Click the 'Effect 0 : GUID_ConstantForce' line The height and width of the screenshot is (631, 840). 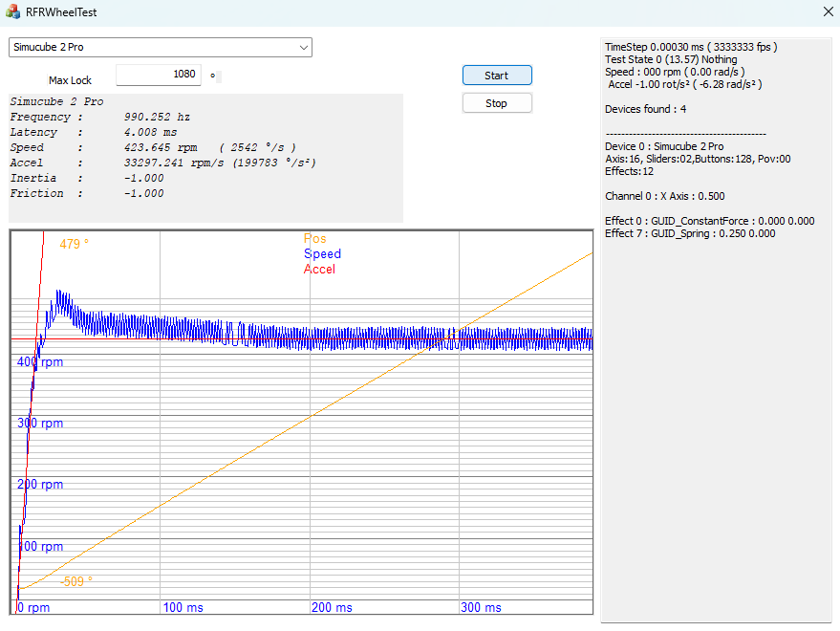point(710,221)
